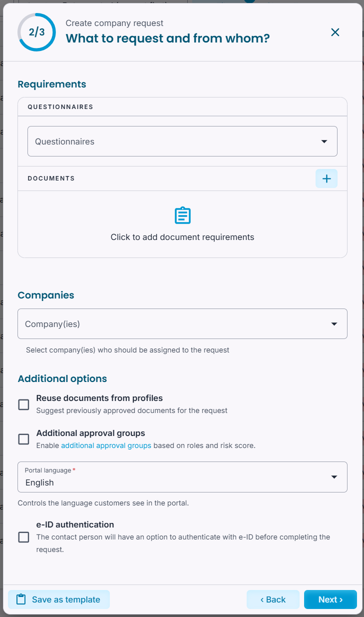The height and width of the screenshot is (617, 364).
Task: Click the Company(ies) selection field
Action: [182, 324]
